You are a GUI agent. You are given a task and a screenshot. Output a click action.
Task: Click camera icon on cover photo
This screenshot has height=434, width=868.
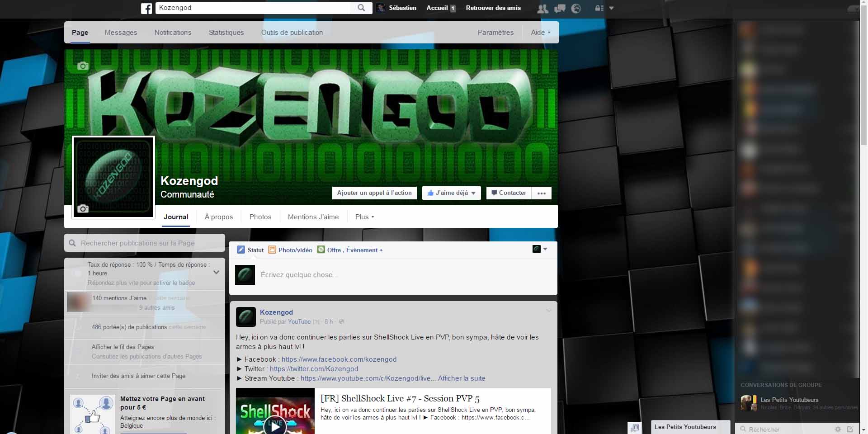pyautogui.click(x=83, y=66)
